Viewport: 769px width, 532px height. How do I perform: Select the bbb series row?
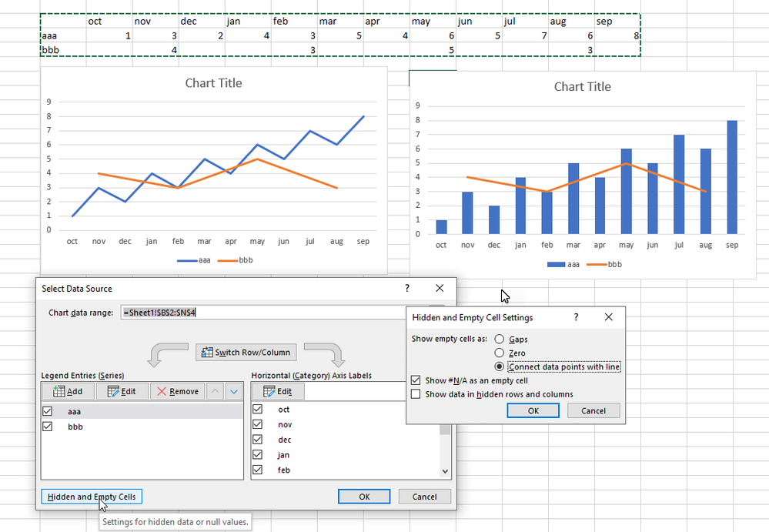(142, 427)
